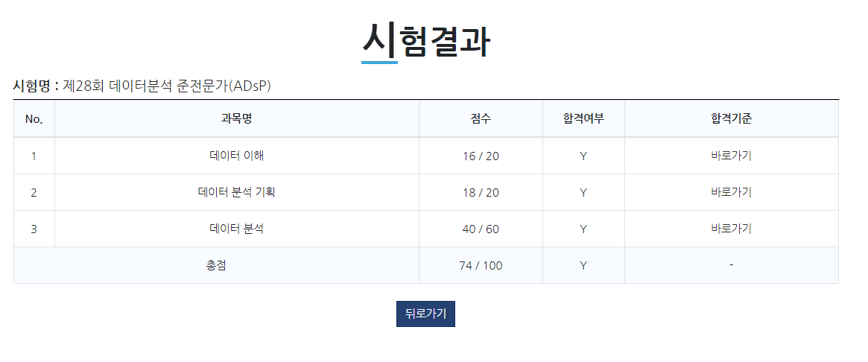868x362 pixels.
Task: Click the No. column header
Action: coord(34,119)
